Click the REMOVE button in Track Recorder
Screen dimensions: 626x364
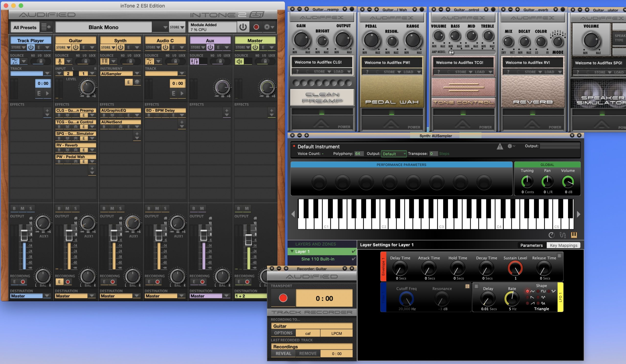pos(308,353)
